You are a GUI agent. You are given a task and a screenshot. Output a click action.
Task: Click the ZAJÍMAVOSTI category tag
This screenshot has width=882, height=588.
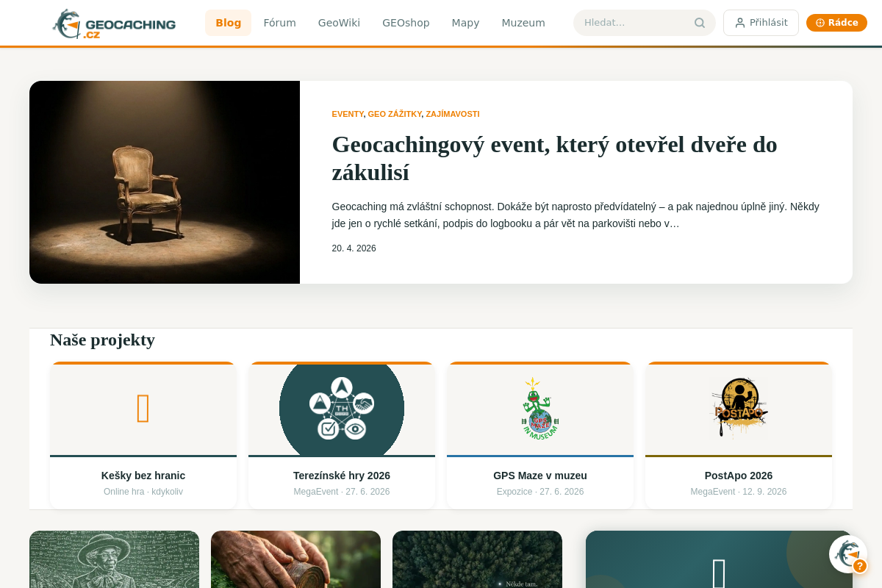[x=453, y=114]
